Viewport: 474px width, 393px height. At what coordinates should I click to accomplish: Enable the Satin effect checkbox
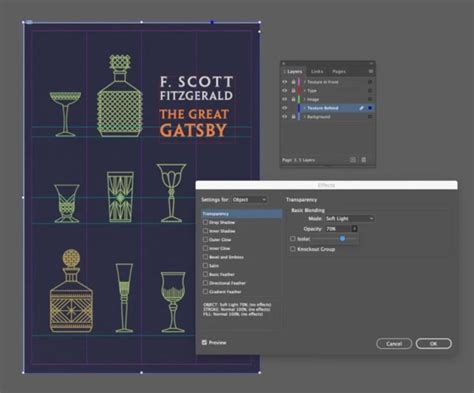tap(205, 265)
